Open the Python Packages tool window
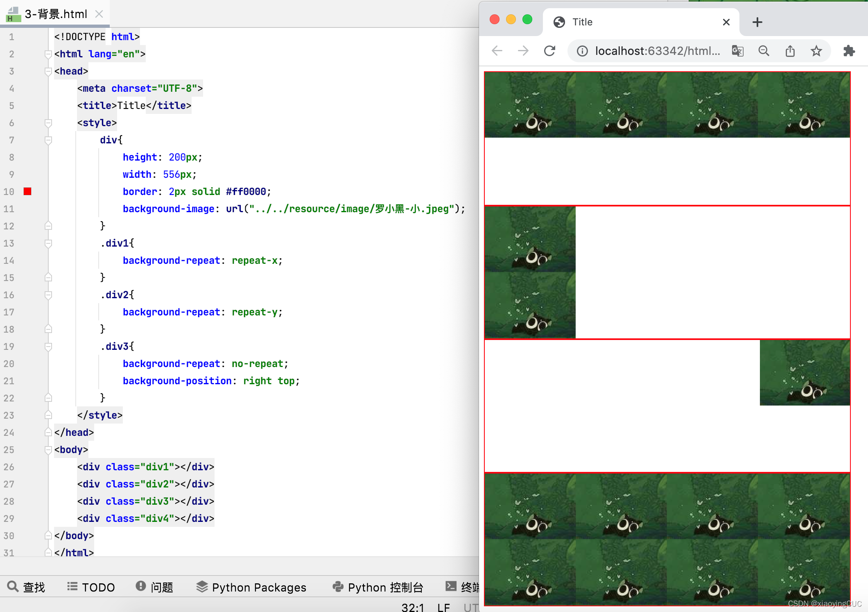The height and width of the screenshot is (612, 868). pyautogui.click(x=251, y=587)
